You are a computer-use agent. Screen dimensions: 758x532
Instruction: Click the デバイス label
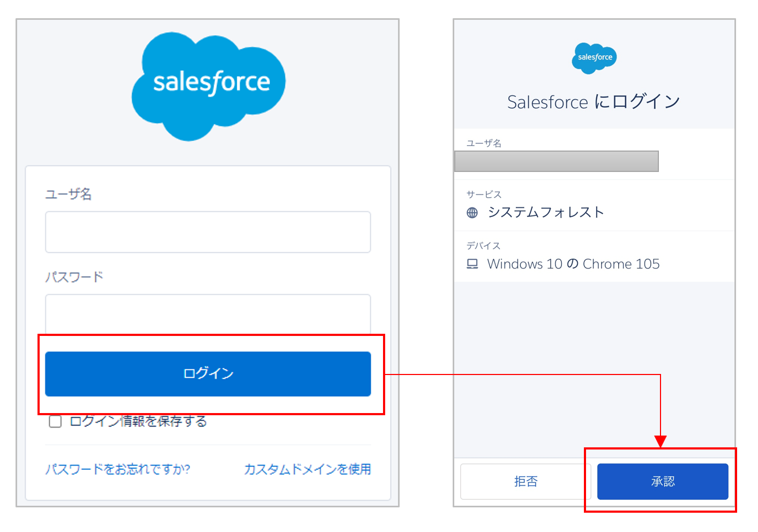(x=483, y=246)
